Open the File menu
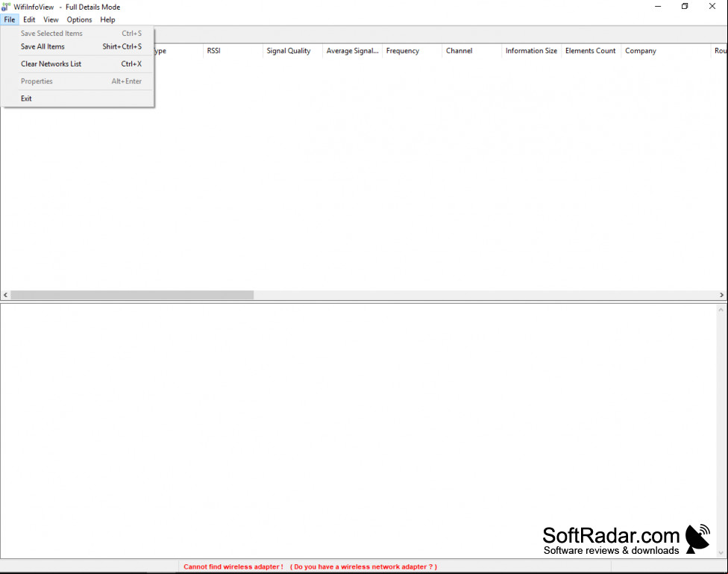Screen dimensions: 728x574 tap(9, 19)
